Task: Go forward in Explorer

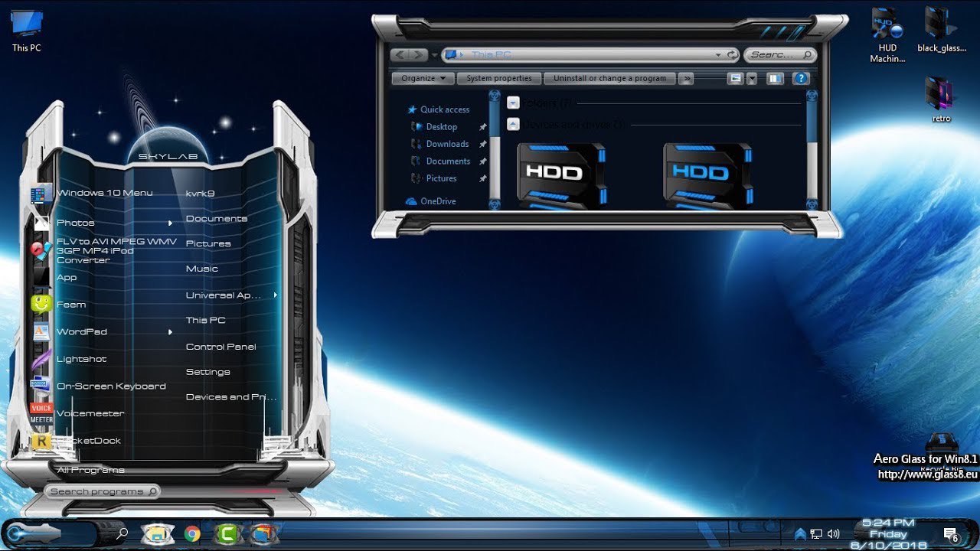Action: (x=418, y=54)
